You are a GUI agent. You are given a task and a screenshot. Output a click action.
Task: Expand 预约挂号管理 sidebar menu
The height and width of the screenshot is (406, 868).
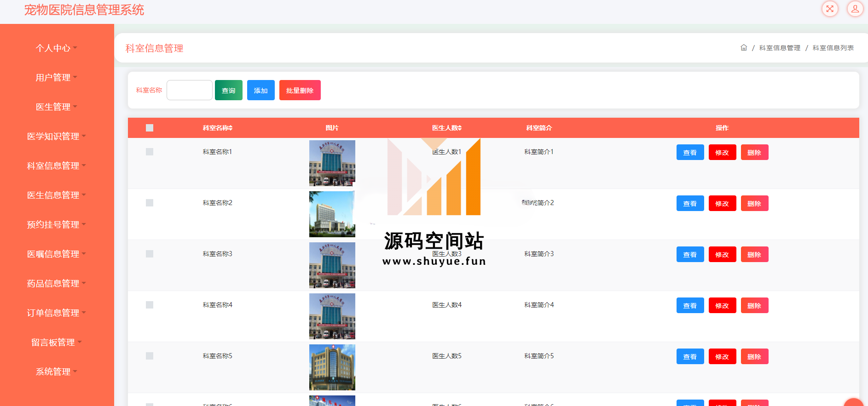[x=57, y=224]
